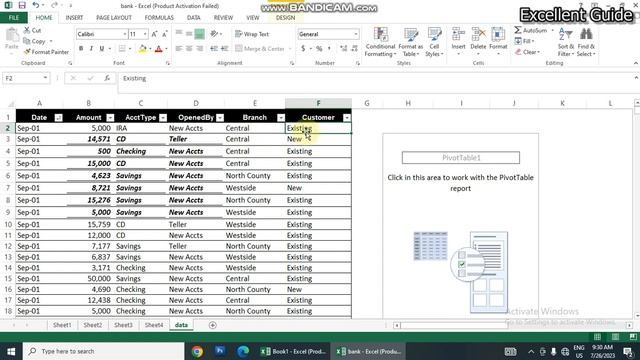Toggle bottom align in alignment group
Screen dimensions: 640x360
click(200, 34)
